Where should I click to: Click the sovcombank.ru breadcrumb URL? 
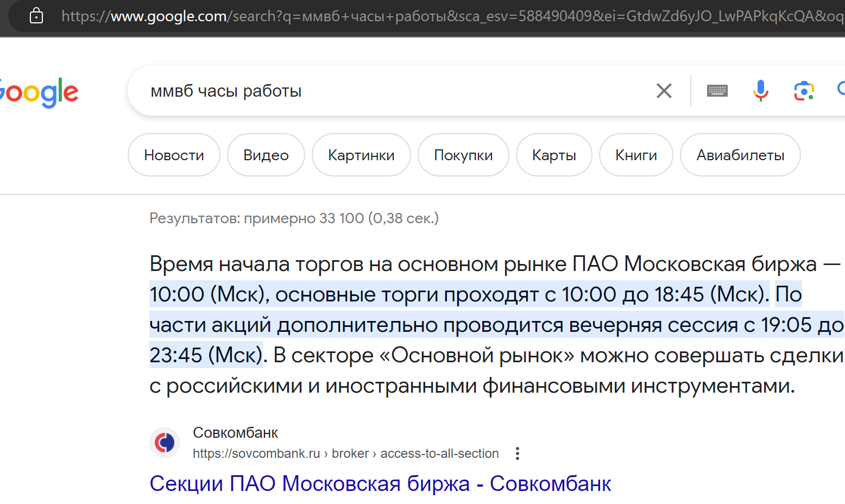click(345, 453)
